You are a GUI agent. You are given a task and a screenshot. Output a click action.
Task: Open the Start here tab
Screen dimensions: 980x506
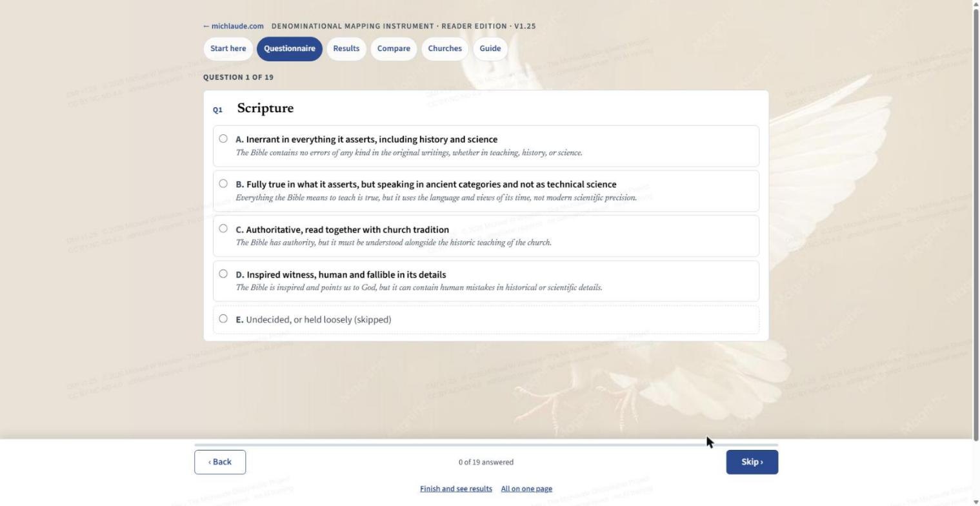228,48
